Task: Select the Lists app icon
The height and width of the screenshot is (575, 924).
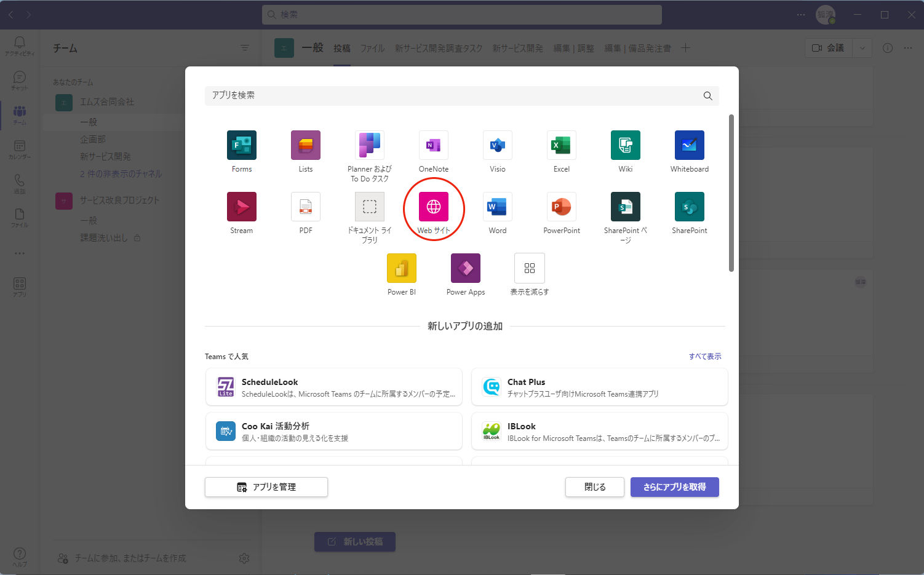Action: pos(306,145)
